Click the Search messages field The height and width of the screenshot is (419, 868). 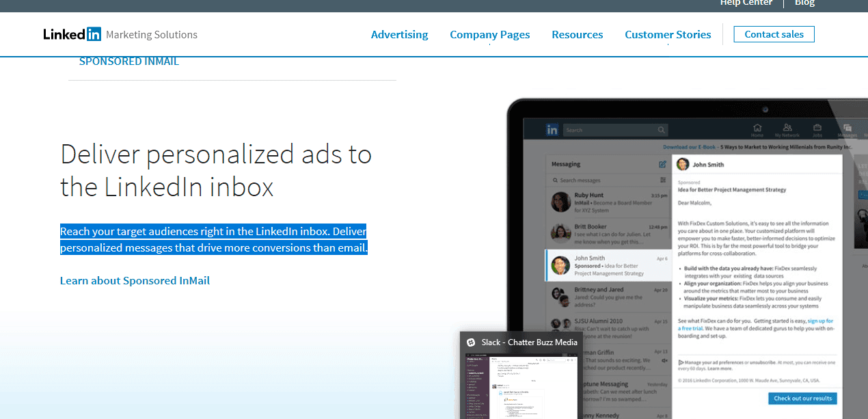(601, 180)
